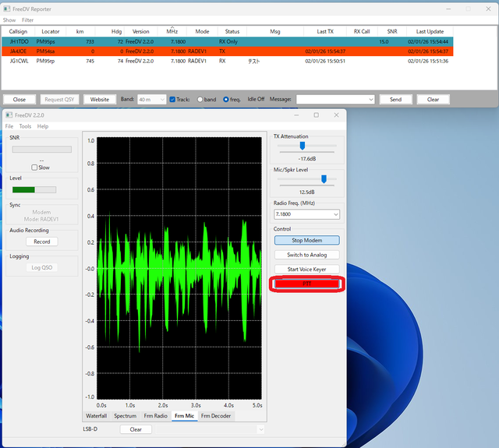Click the TX Attenuation slider handle
The image size is (499, 448).
click(303, 145)
